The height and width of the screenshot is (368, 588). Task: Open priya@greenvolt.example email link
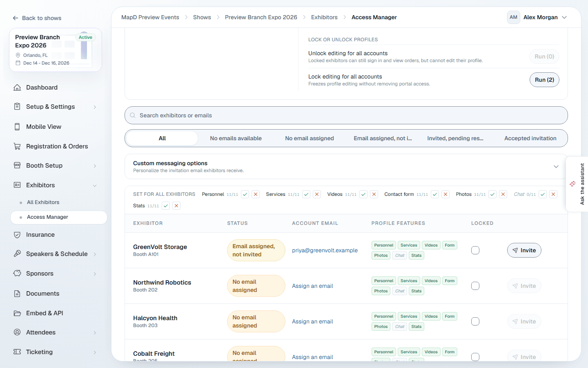click(325, 250)
